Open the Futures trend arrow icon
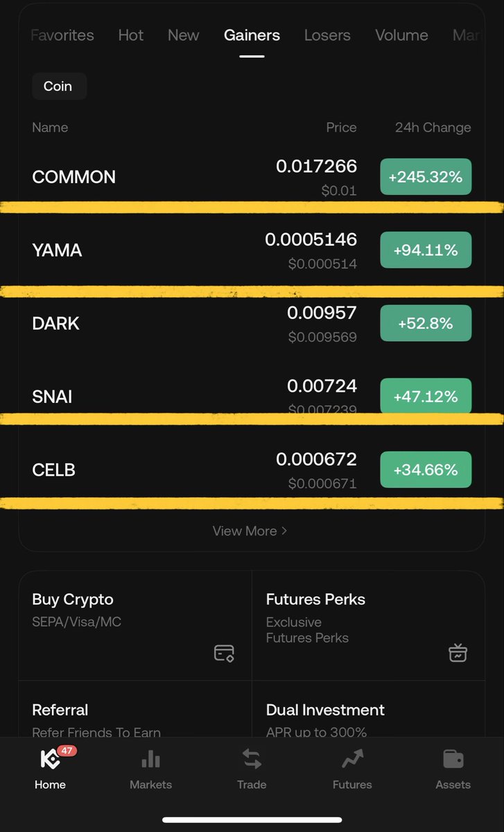504x832 pixels. pos(352,760)
